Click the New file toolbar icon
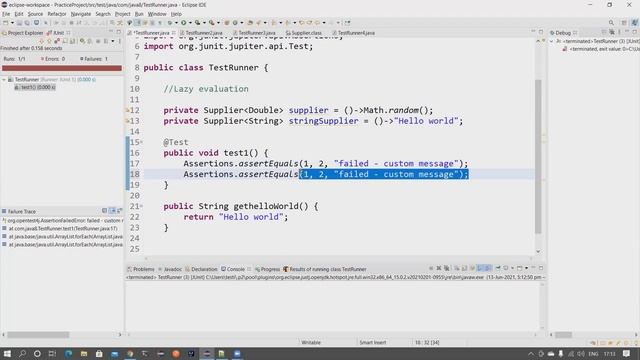This screenshot has height=360, width=640. (6, 23)
